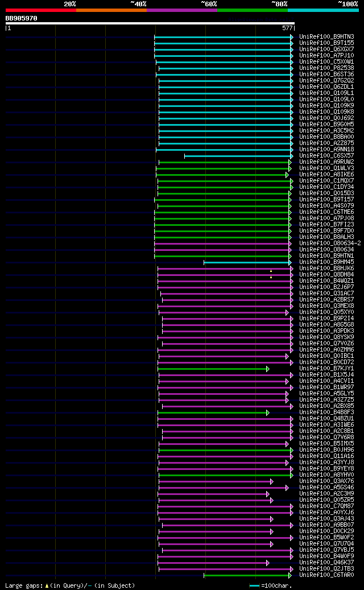
Task: Open the UniRef100_A2BX85 hit label
Action: tap(326, 406)
